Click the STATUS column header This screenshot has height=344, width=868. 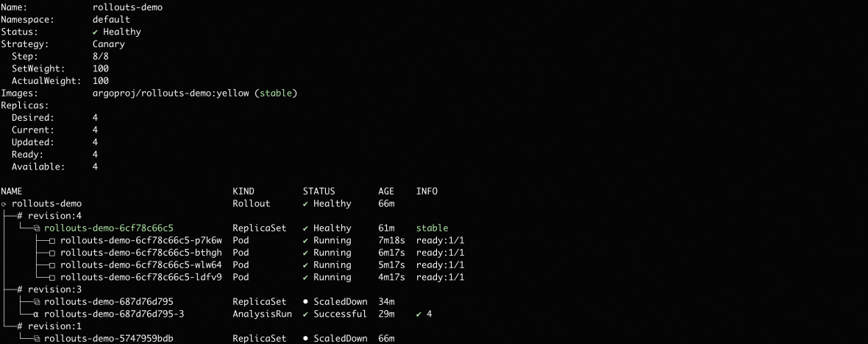319,192
